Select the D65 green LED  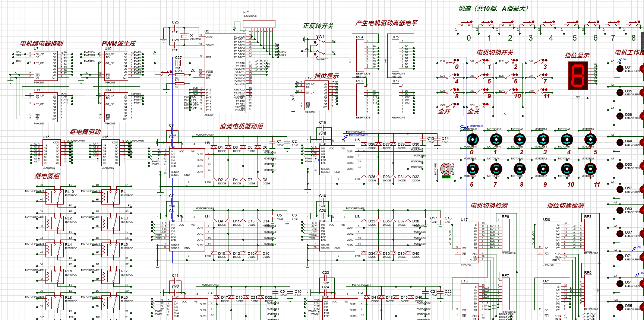[620, 92]
